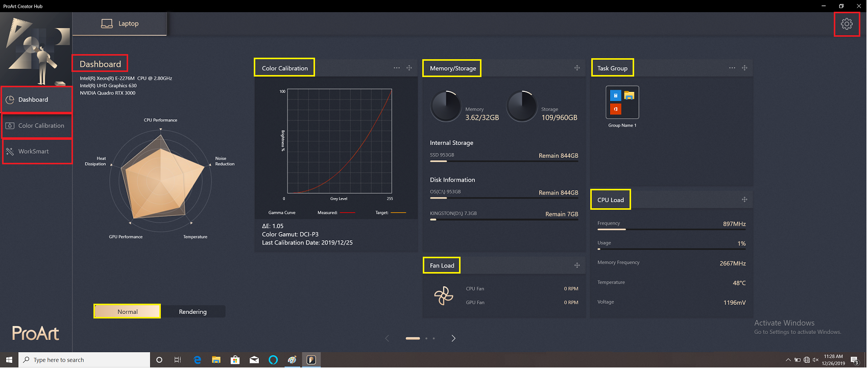Click the Task Group panel title

point(613,68)
